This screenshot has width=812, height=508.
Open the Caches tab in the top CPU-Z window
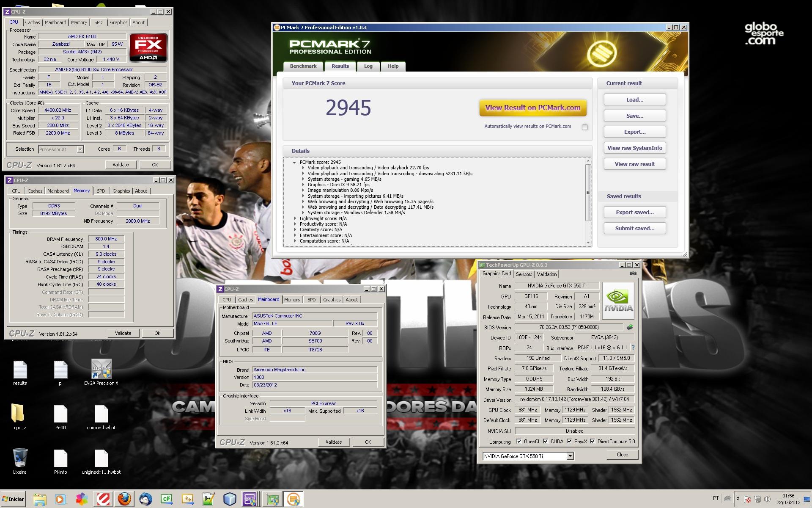[x=32, y=22]
